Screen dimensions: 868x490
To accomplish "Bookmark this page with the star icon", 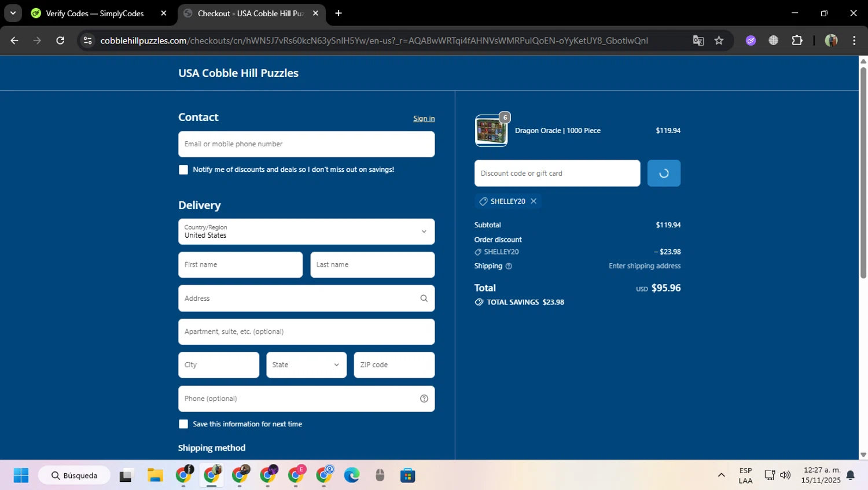I will pyautogui.click(x=719, y=40).
